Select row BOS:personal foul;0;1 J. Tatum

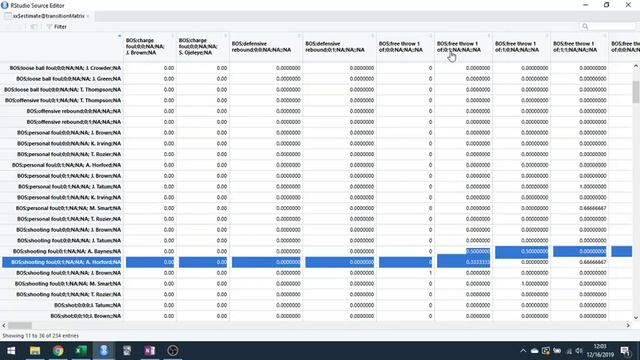point(69,187)
